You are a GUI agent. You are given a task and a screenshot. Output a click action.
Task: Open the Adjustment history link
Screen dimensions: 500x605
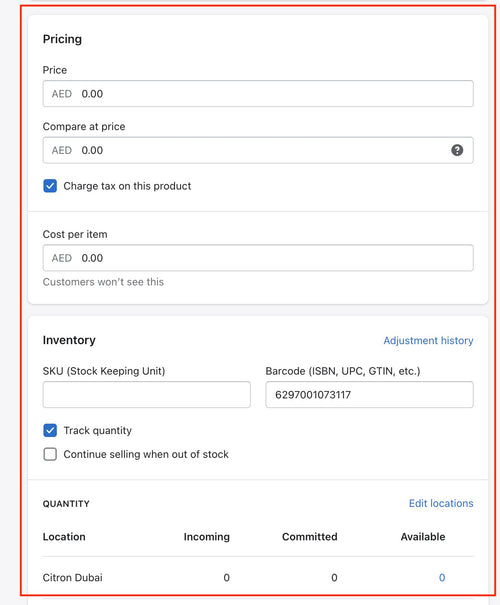[428, 340]
